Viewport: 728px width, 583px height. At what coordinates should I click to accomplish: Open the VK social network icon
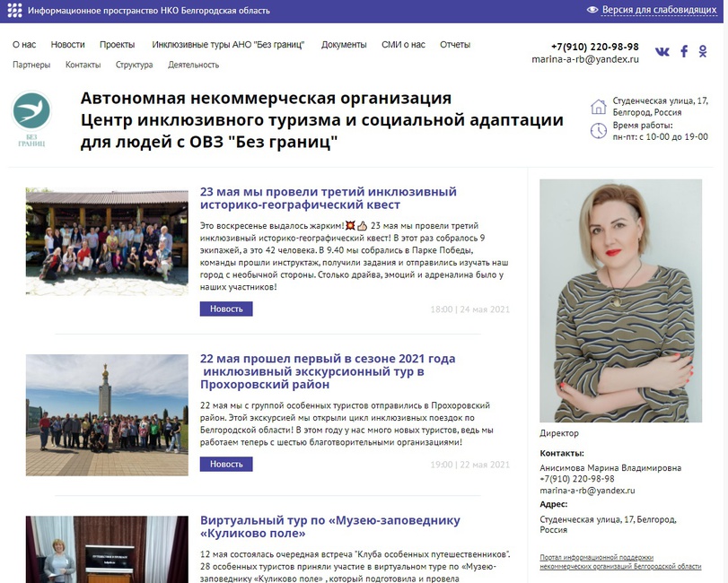click(x=662, y=51)
